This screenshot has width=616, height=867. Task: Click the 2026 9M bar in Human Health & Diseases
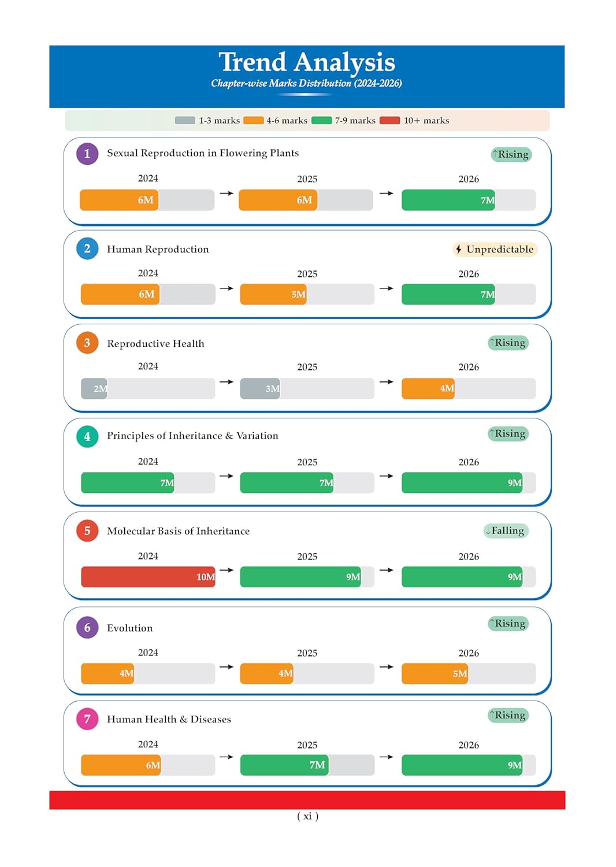click(462, 765)
